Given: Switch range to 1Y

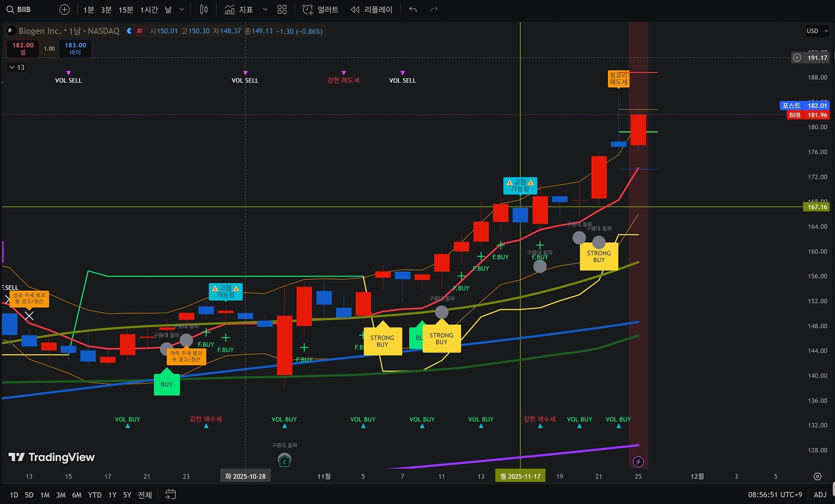Looking at the screenshot, I should (112, 495).
